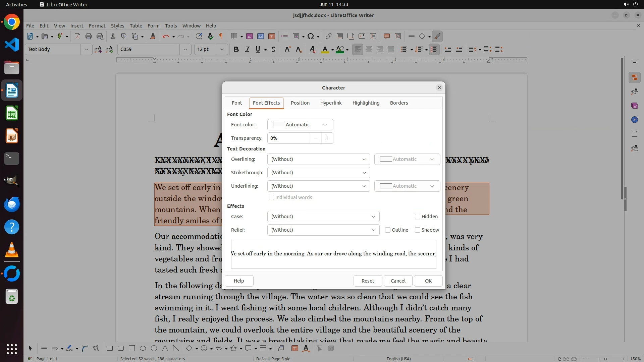The width and height of the screenshot is (644, 362).
Task: Click the Center alignment icon
Action: (369, 49)
